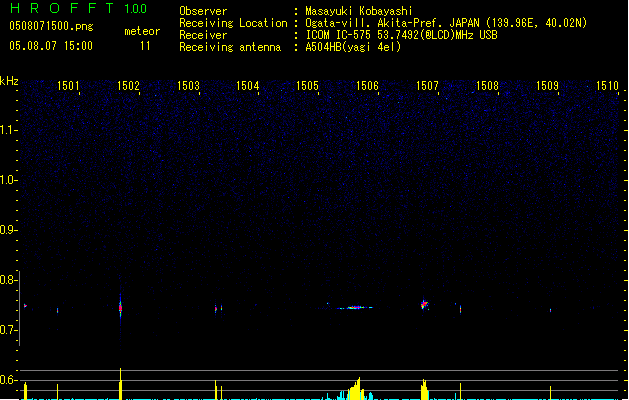Click the double echo after 1503
Viewport: 629px width, 400px height.
click(219, 309)
